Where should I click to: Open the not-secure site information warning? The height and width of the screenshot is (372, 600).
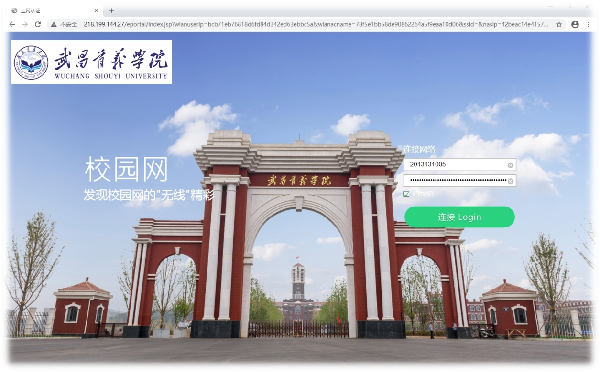tap(64, 24)
